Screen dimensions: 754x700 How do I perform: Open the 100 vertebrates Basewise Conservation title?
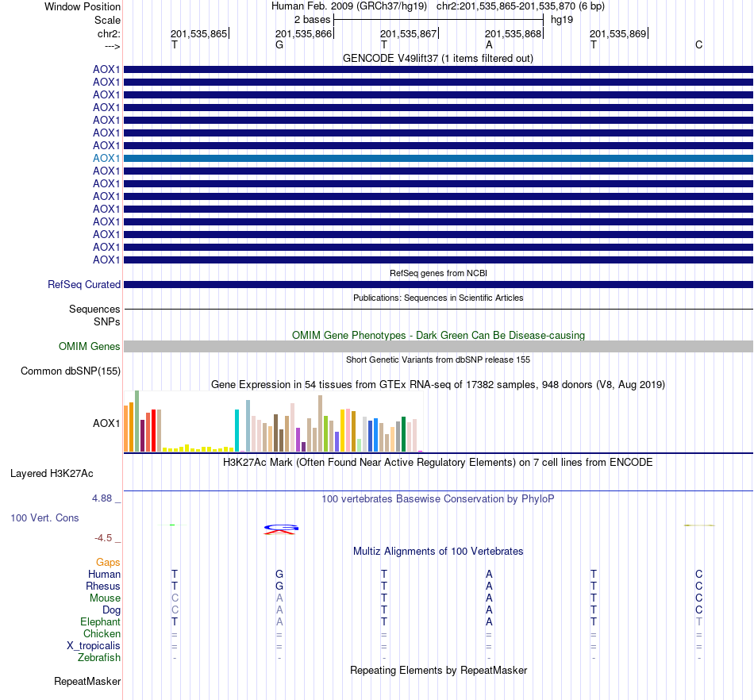[x=438, y=499]
